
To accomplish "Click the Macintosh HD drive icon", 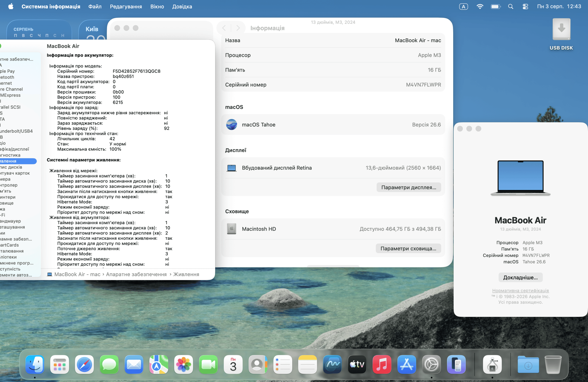I will [232, 229].
